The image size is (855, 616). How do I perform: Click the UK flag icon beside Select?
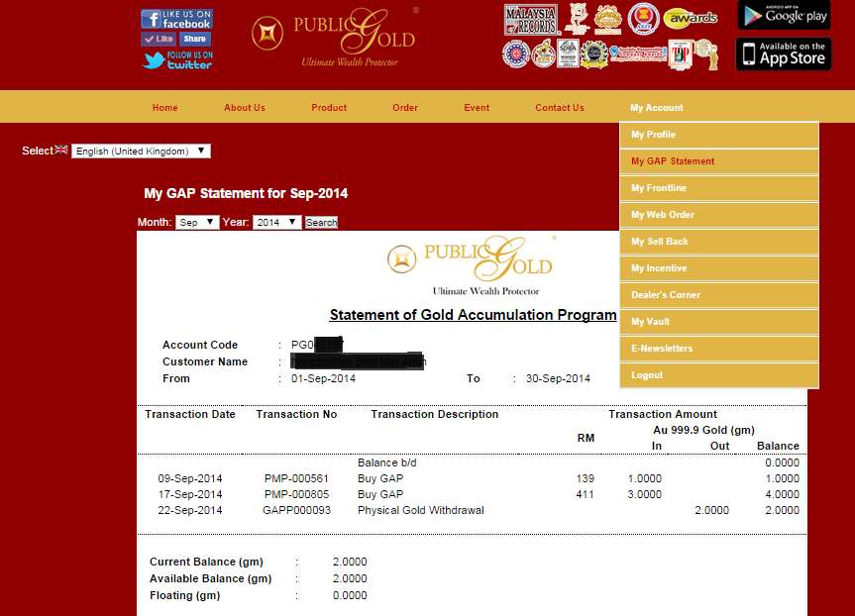click(x=61, y=150)
